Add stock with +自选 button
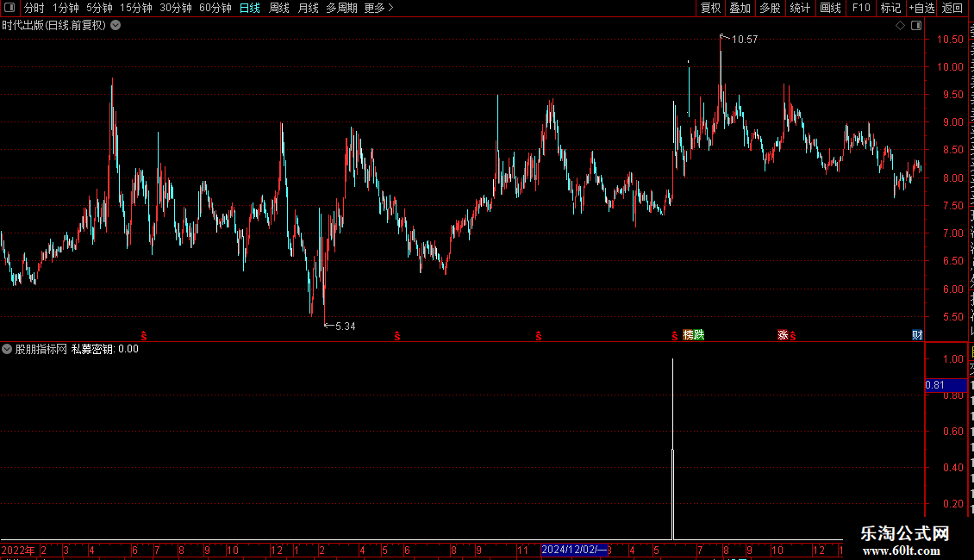The height and width of the screenshot is (560, 974). [x=921, y=8]
